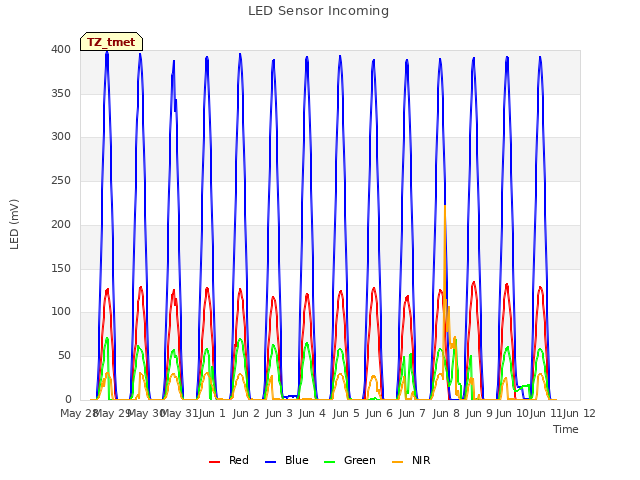Click the blue legend color marker

[x=271, y=462]
